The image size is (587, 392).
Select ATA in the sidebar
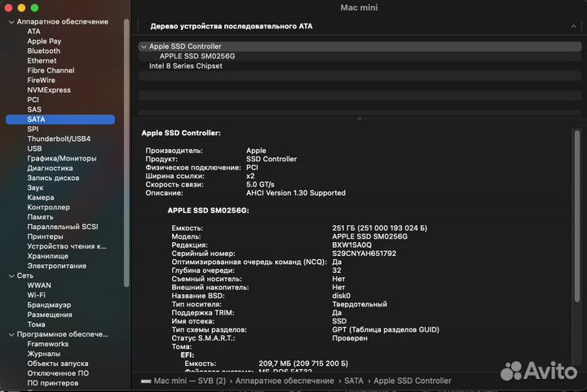pos(33,32)
